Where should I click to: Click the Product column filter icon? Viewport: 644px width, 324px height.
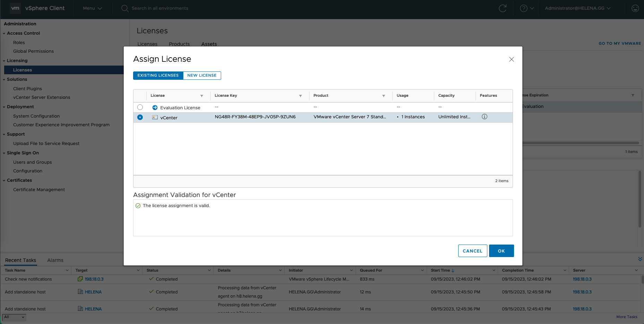click(384, 96)
